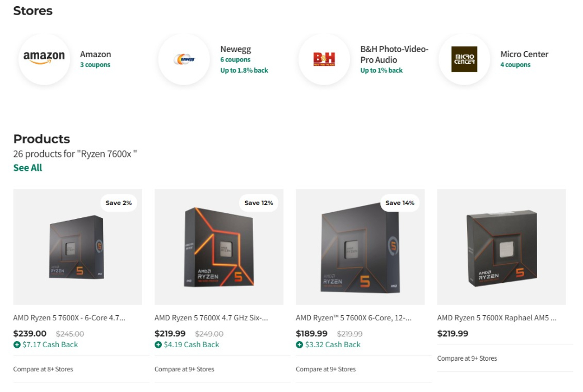This screenshot has width=583, height=392.
Task: Click the $4.19 Cash Back plus icon
Action: (159, 345)
